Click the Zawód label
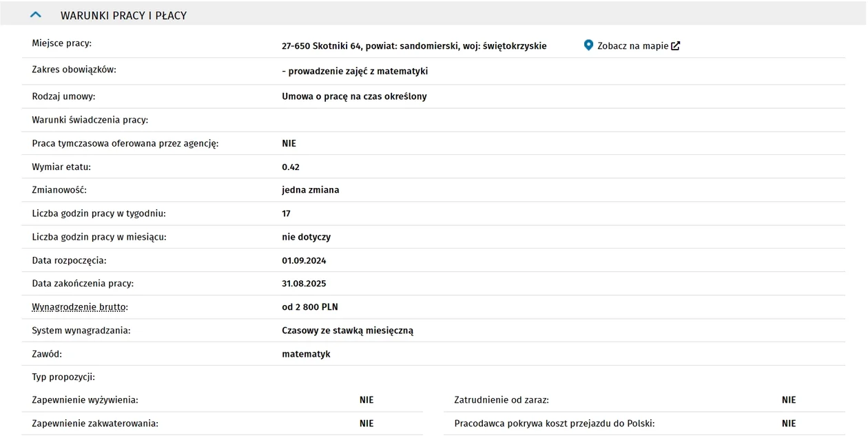 (x=47, y=354)
